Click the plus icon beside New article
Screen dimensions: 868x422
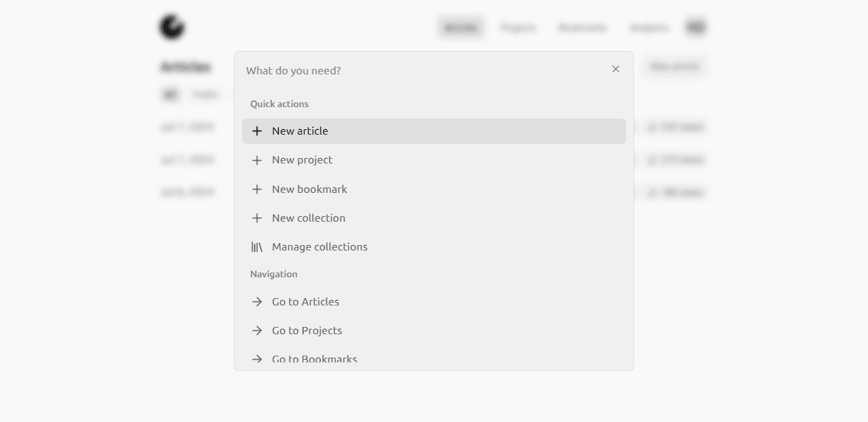257,131
